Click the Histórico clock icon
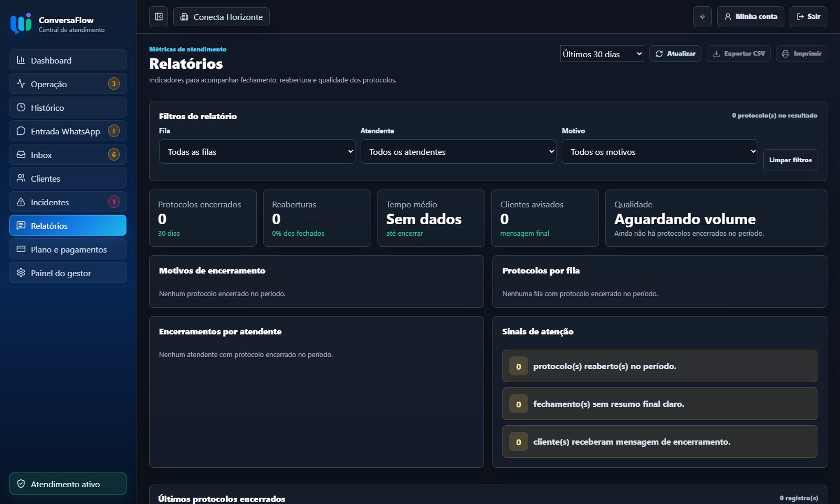Viewport: 840px width, 504px height. pyautogui.click(x=21, y=107)
